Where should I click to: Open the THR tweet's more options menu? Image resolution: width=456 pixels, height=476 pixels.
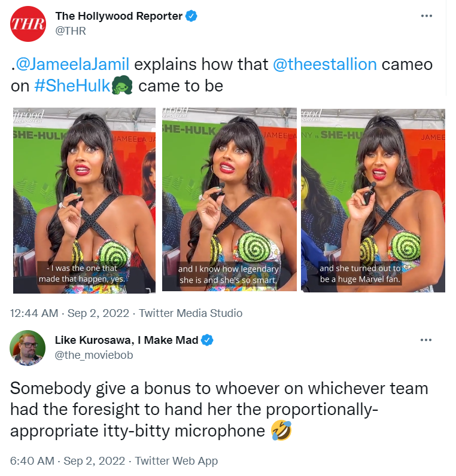(x=427, y=16)
